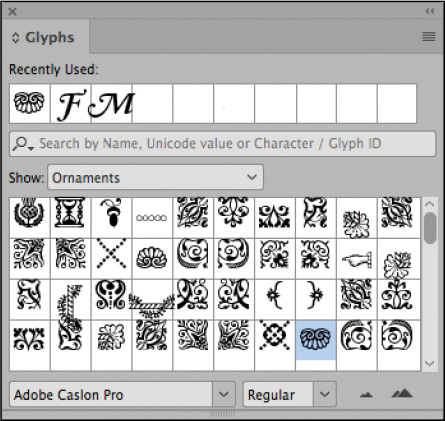Screen dimensions: 445x421
Task: Select the pointing hand ornament glyph
Action: [x=357, y=259]
